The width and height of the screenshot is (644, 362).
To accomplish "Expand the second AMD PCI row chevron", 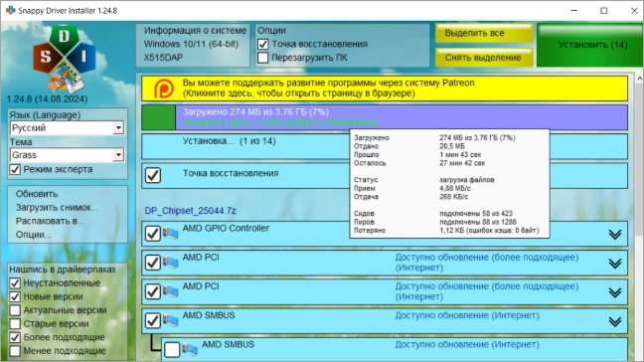I will click(615, 292).
